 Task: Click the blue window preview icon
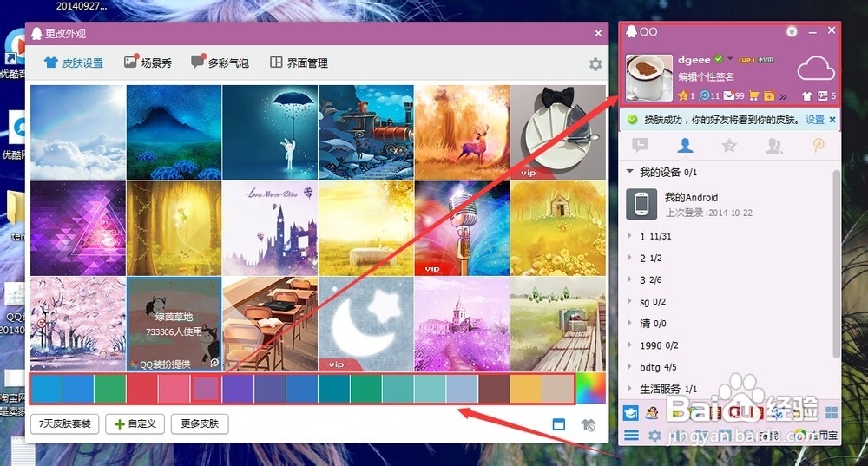[559, 424]
